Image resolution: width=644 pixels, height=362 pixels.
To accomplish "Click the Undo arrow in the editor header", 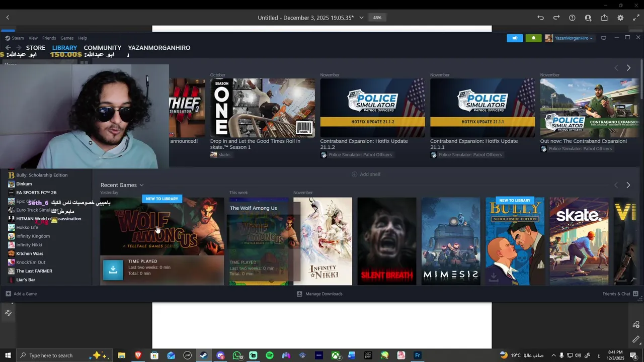I will [x=540, y=18].
